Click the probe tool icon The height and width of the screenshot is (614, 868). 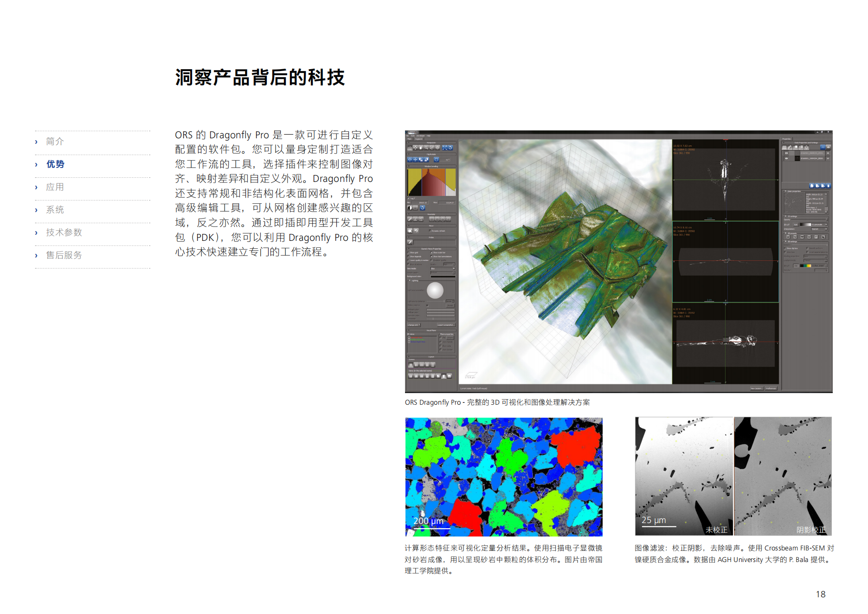coord(410,242)
